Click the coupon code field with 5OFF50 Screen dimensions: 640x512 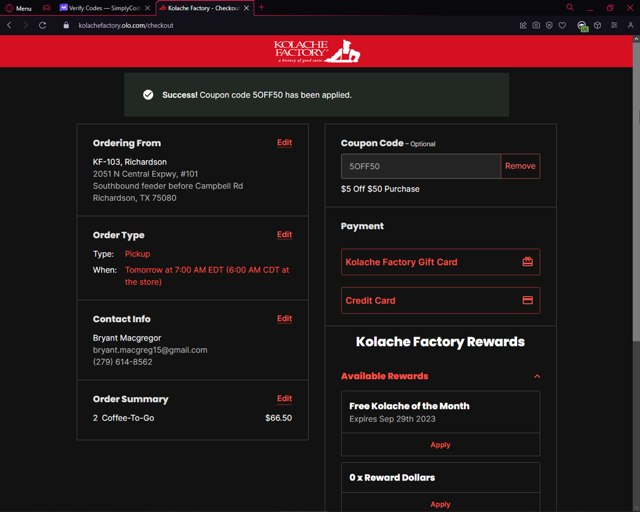[421, 166]
